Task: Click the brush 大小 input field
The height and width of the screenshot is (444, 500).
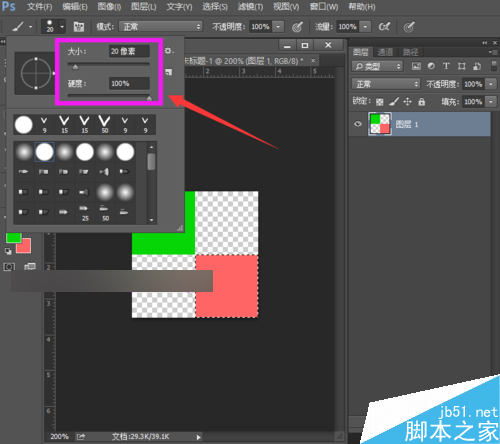Action: pos(129,51)
